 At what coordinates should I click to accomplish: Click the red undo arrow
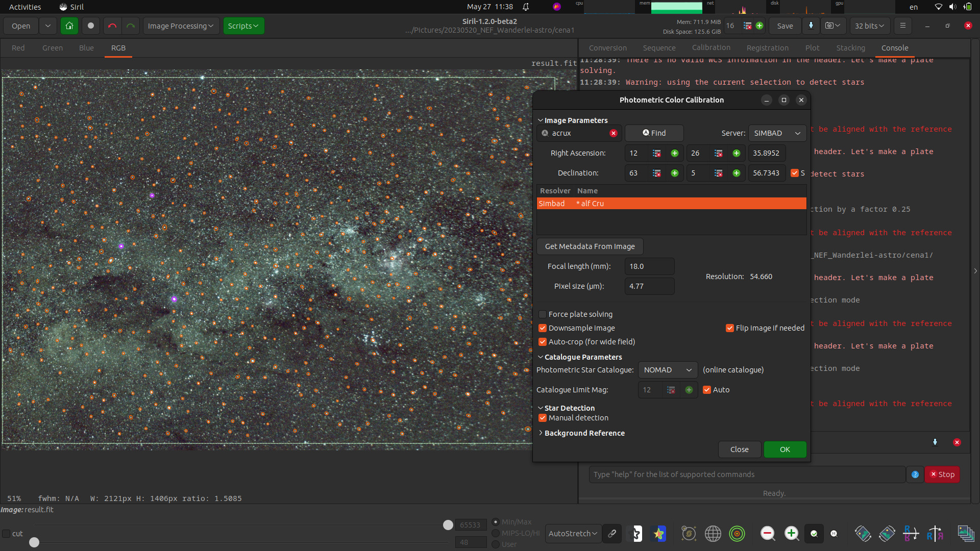[112, 26]
